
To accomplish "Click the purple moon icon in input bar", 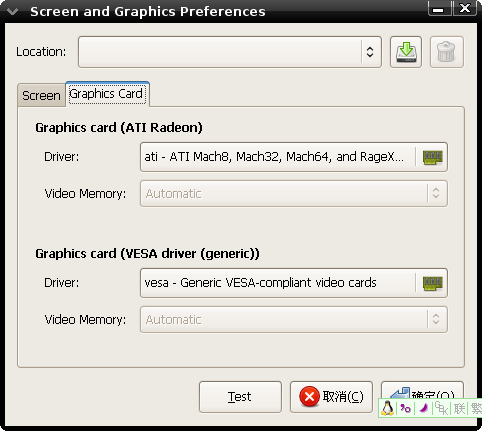I will point(423,408).
